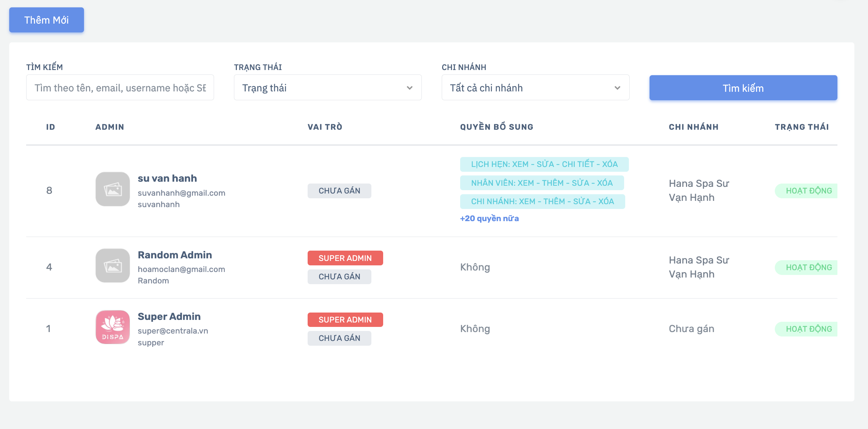Click the Admin column header

(110, 127)
